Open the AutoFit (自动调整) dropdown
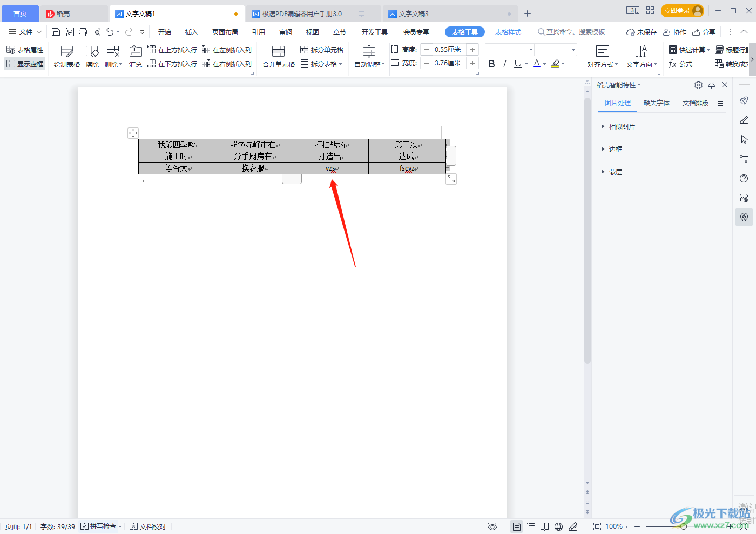This screenshot has width=756, height=534. [x=369, y=64]
